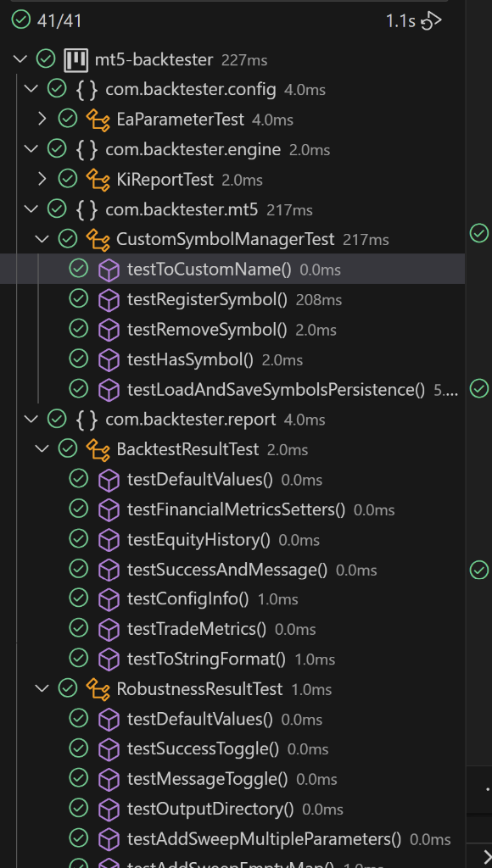Collapse the com.backtester.mt5 package
The image size is (492, 868).
click(31, 209)
